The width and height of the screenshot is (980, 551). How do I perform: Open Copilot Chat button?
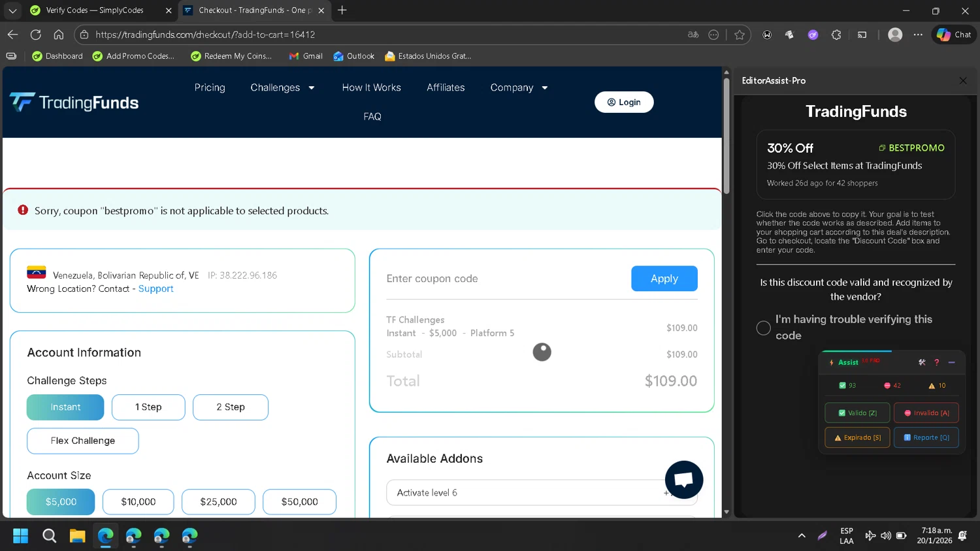[x=954, y=35]
